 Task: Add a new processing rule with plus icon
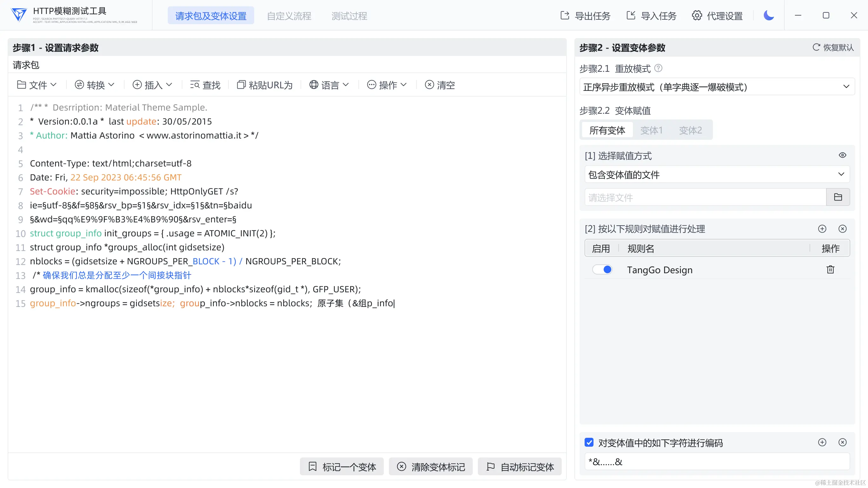tap(822, 229)
